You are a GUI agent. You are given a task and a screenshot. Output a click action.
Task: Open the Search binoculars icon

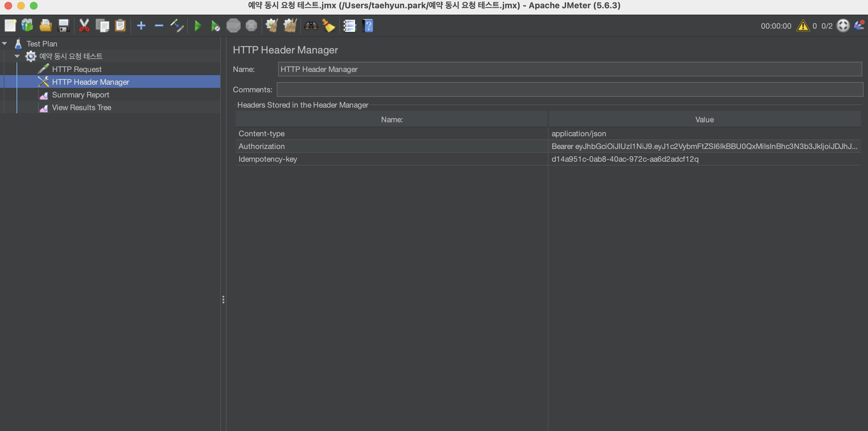pyautogui.click(x=311, y=25)
